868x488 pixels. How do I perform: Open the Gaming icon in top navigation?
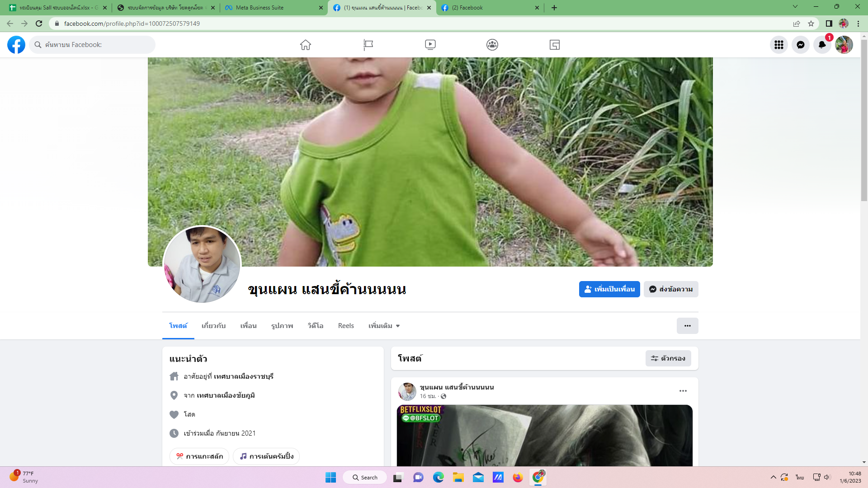tap(554, 45)
